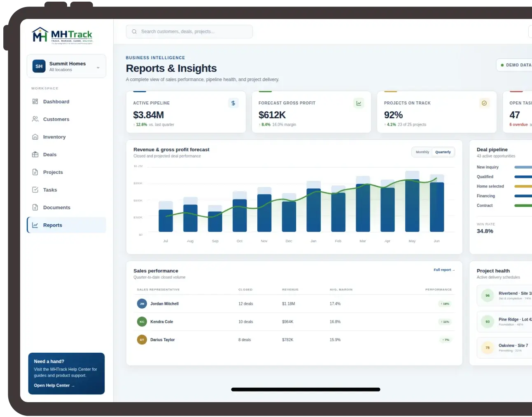
Task: Click Kendra Cole's KC avatar
Action: (x=142, y=322)
